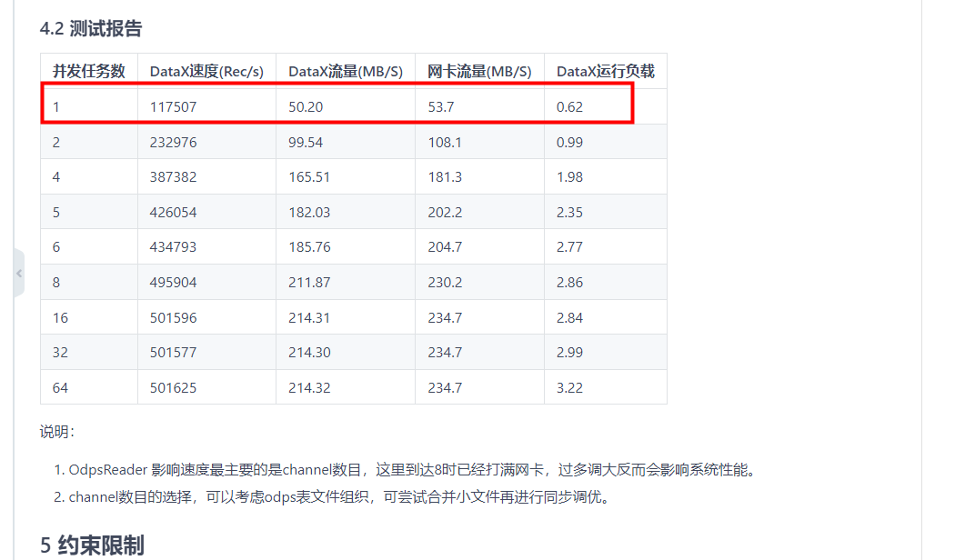Click the cell "2.77"

point(606,246)
